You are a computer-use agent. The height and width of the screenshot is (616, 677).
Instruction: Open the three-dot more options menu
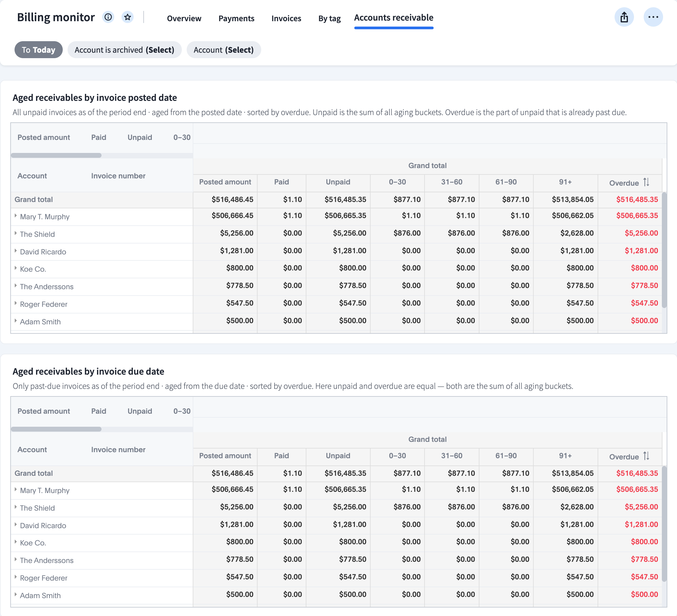tap(653, 17)
